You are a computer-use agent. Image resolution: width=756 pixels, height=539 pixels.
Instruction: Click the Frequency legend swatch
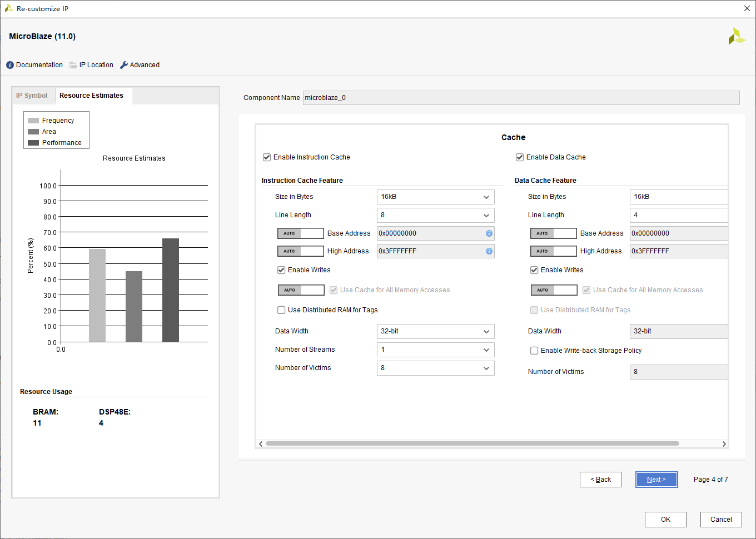[x=33, y=121]
